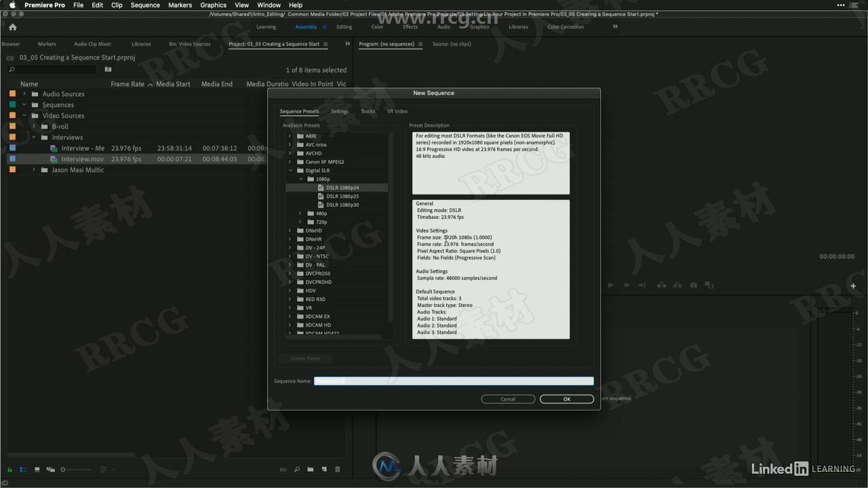Image resolution: width=868 pixels, height=488 pixels.
Task: Switch to the Tracks tab in New Sequence
Action: click(x=368, y=111)
